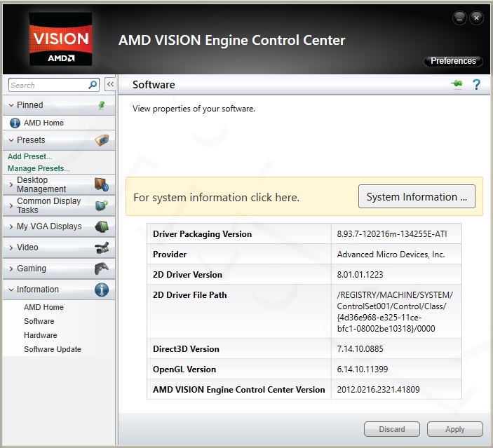This screenshot has height=448, width=493.
Task: Click the search magnifier icon
Action: (x=93, y=85)
